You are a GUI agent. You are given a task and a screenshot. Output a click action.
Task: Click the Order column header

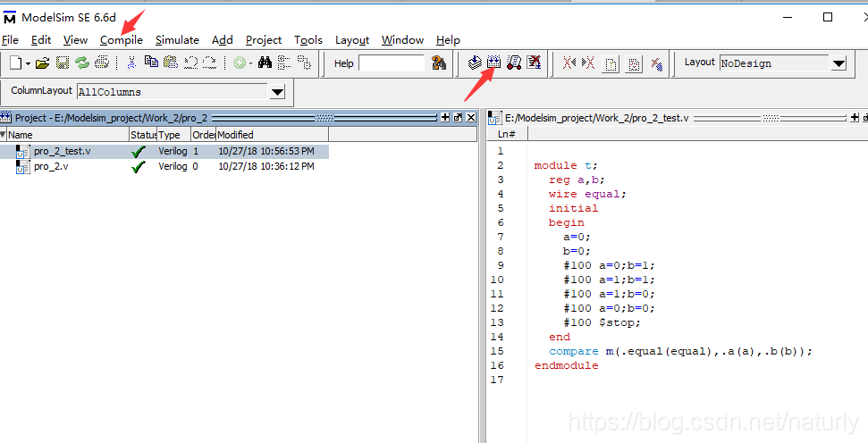203,134
